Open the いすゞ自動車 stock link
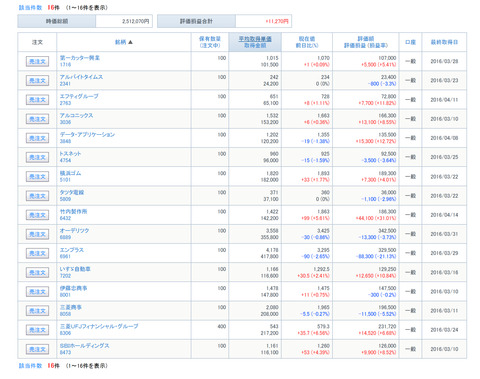Viewport: 480px width, 379px height. (75, 269)
